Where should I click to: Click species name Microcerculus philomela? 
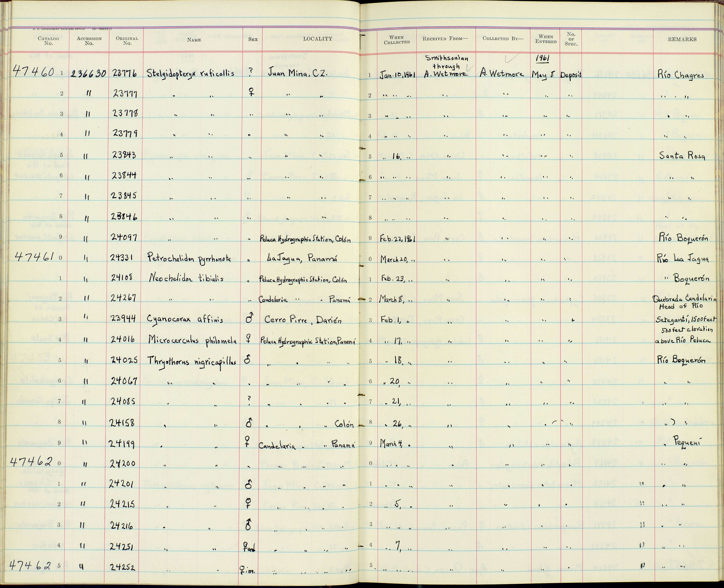pyautogui.click(x=192, y=340)
